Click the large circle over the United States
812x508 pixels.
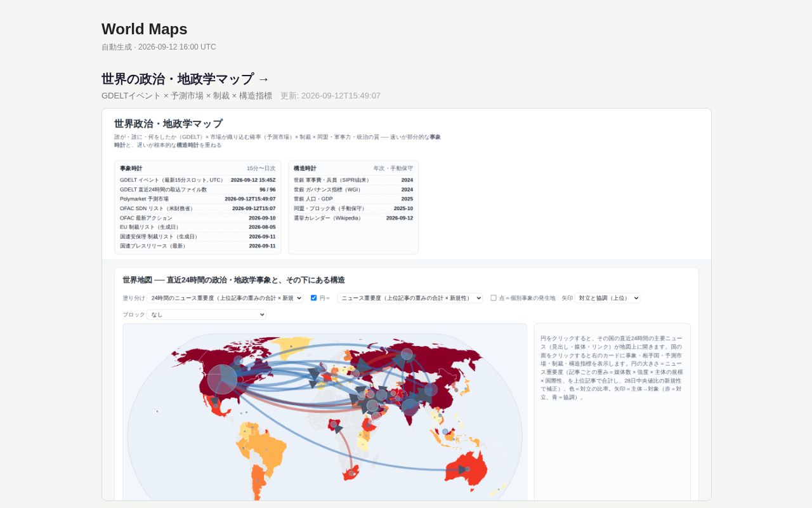[222, 379]
